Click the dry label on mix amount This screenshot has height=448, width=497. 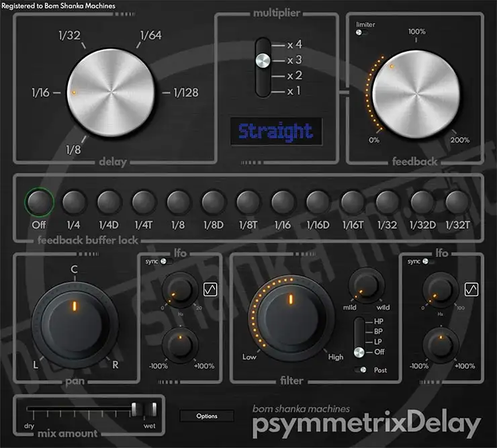tap(29, 426)
